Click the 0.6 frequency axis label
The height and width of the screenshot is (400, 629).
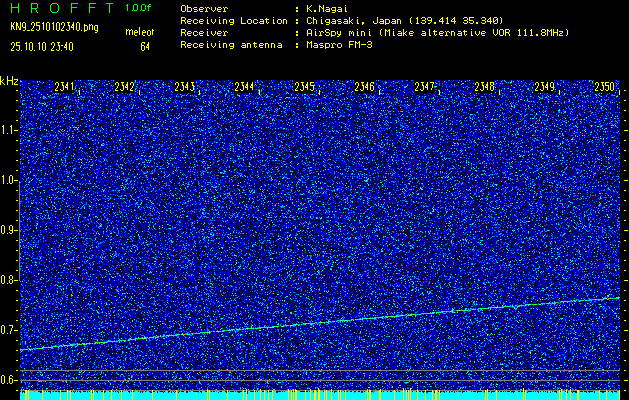(9, 379)
